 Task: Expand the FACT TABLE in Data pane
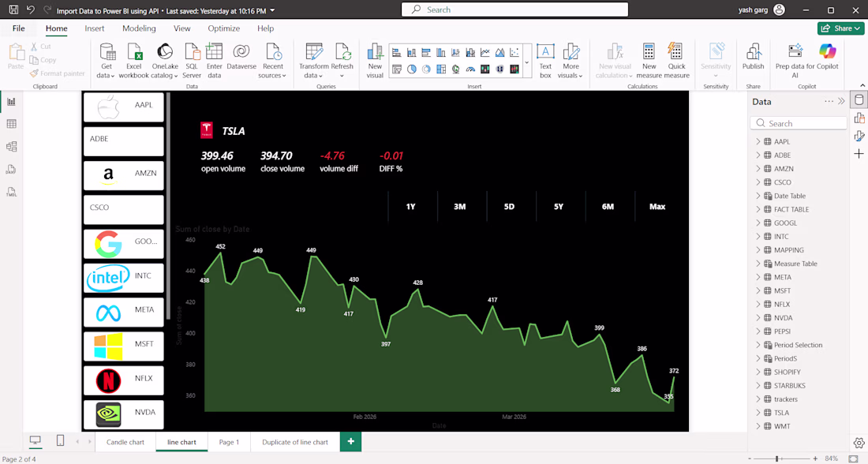click(x=758, y=209)
